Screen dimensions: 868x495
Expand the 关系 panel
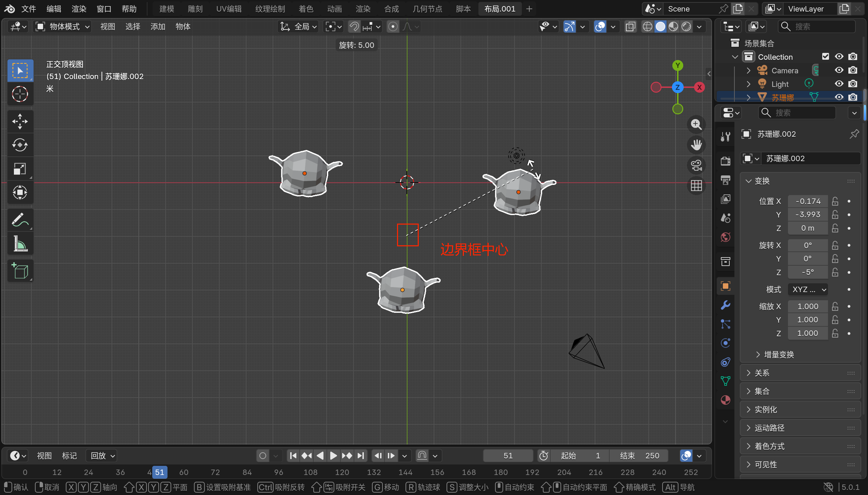pyautogui.click(x=762, y=373)
